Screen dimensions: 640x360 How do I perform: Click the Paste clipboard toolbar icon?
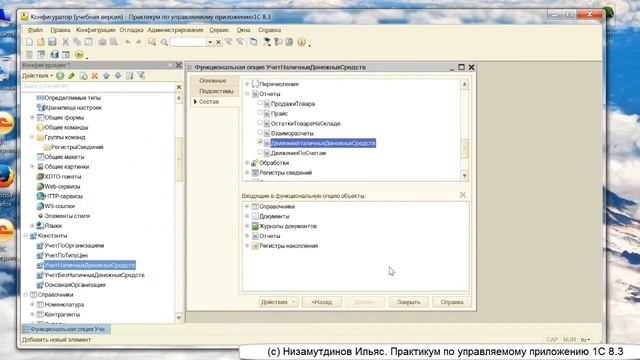[89, 42]
